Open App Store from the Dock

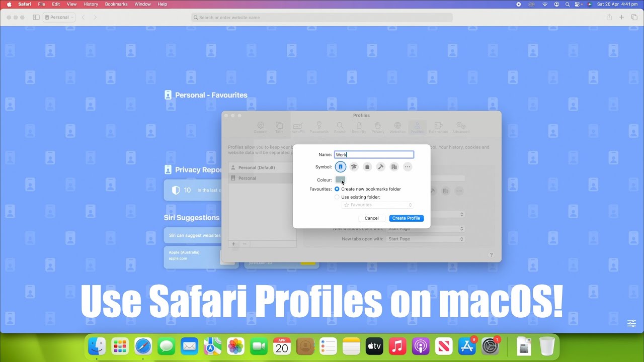[x=467, y=346]
